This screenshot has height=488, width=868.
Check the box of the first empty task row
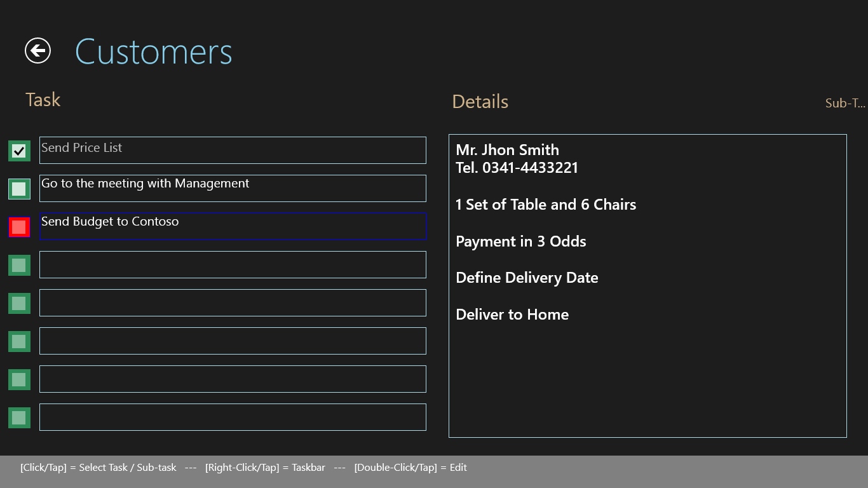pyautogui.click(x=19, y=265)
